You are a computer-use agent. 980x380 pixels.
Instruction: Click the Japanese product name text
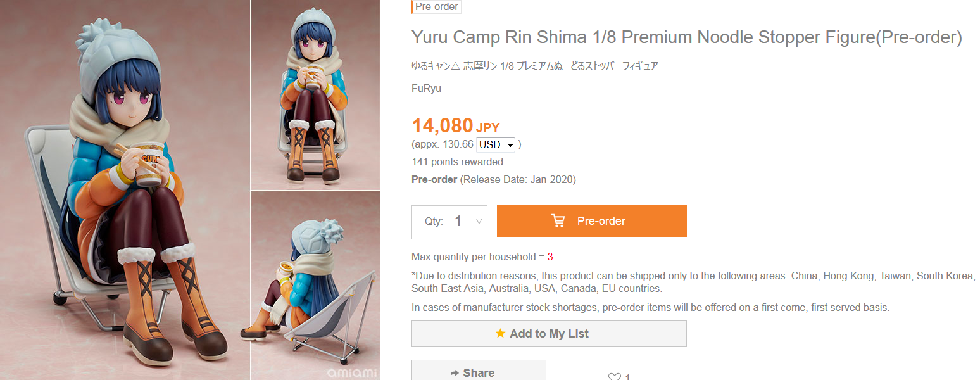click(534, 66)
